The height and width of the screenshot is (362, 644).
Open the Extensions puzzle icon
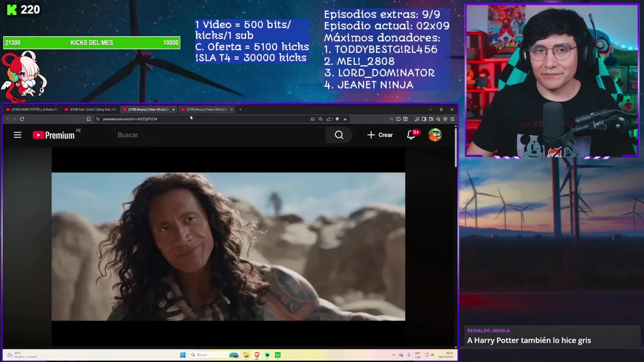[398, 119]
